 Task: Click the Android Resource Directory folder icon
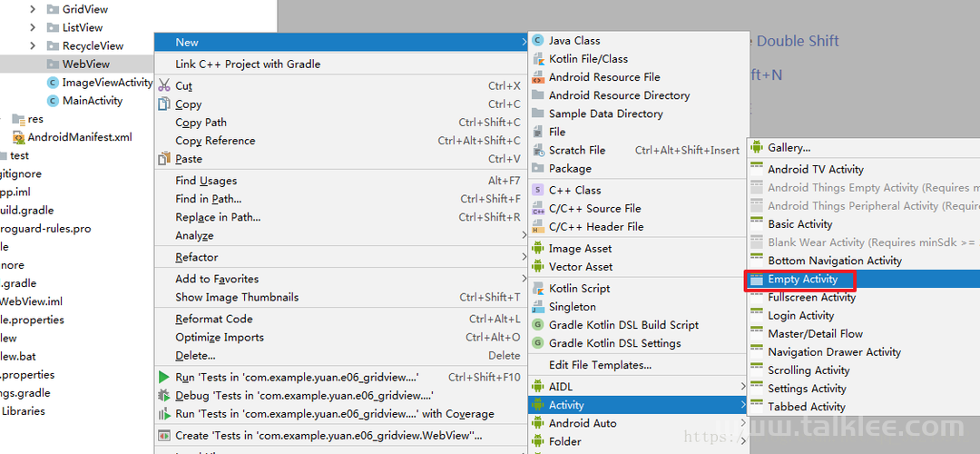537,95
